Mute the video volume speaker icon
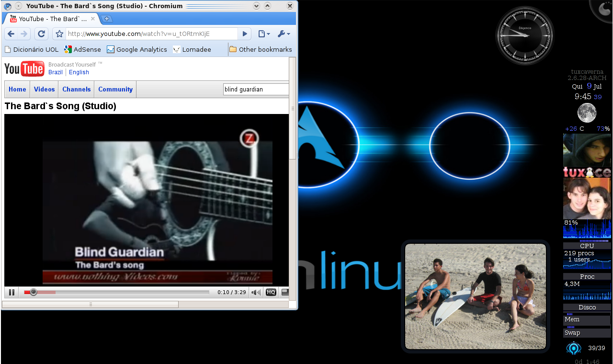This screenshot has width=613, height=364. (x=256, y=292)
